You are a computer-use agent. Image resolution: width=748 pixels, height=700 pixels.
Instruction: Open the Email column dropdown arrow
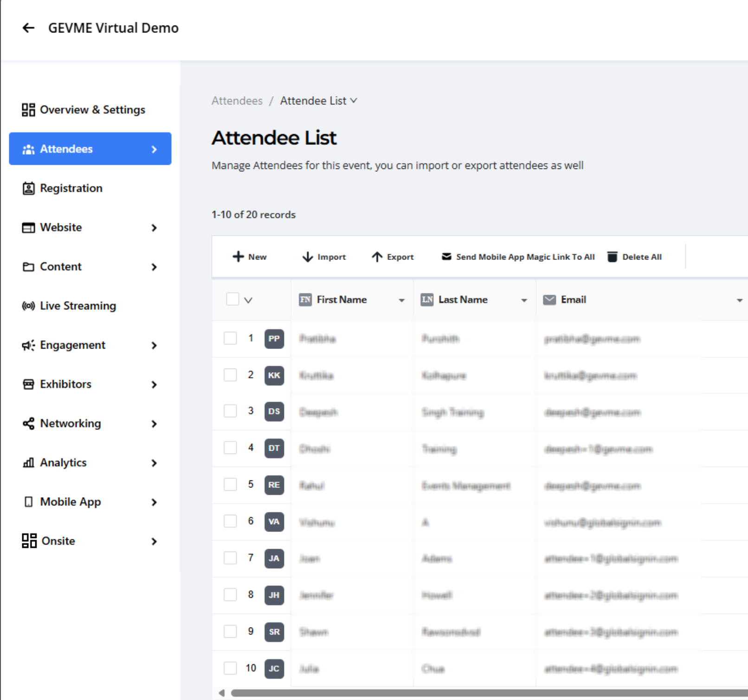pyautogui.click(x=740, y=300)
